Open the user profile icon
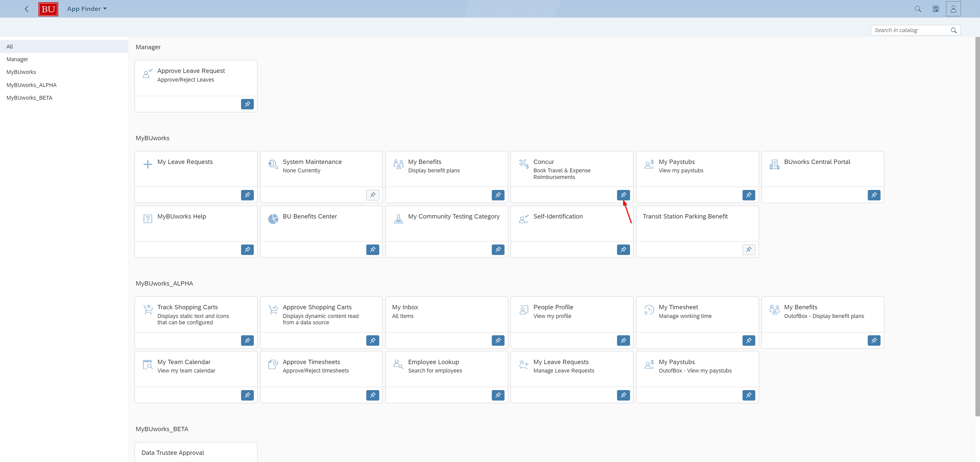980x462 pixels. click(953, 9)
